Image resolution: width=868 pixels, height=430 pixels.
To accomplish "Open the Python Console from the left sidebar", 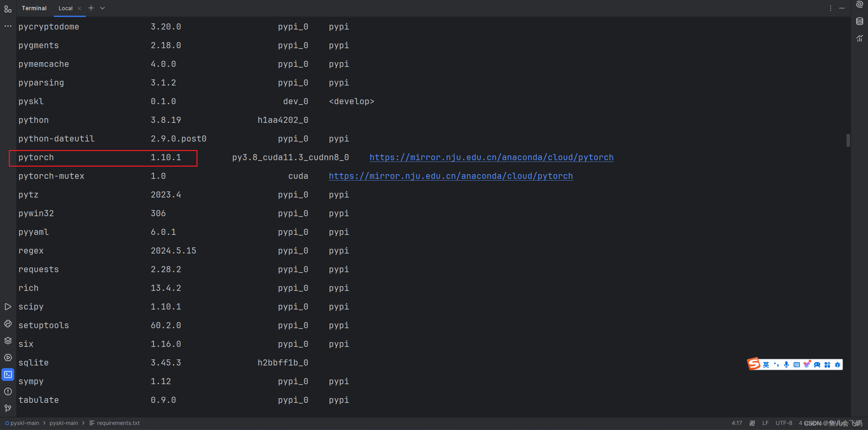I will click(x=8, y=323).
